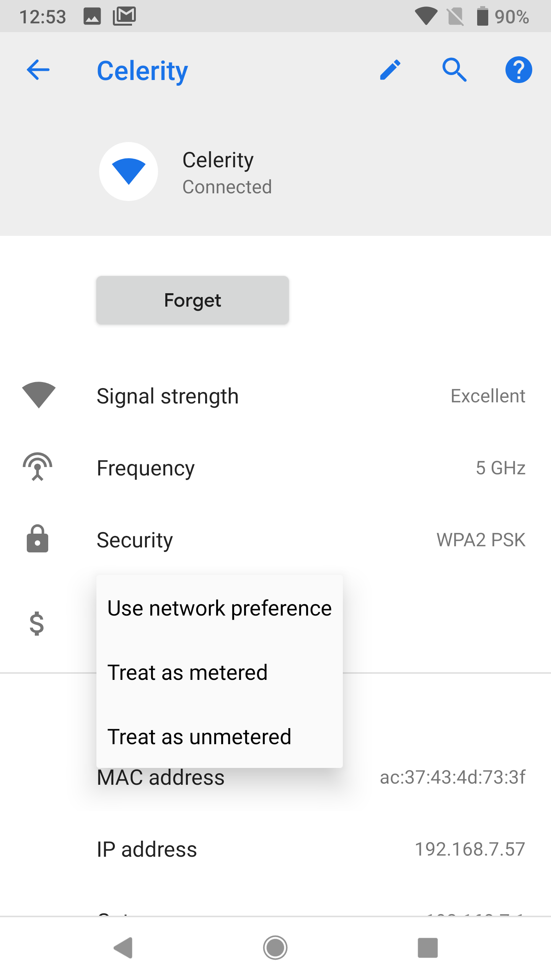Select Use network preference option
This screenshot has width=551, height=980.
(x=219, y=608)
